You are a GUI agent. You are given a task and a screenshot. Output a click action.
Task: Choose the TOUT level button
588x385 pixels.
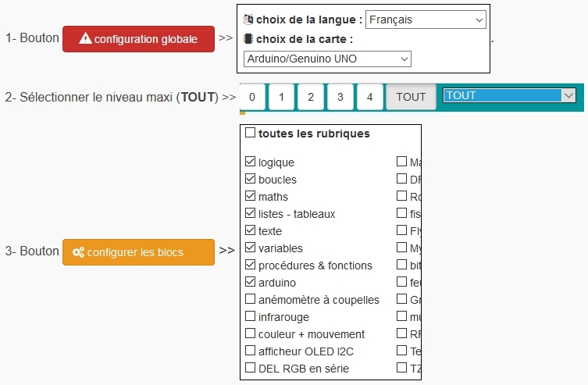(x=411, y=97)
